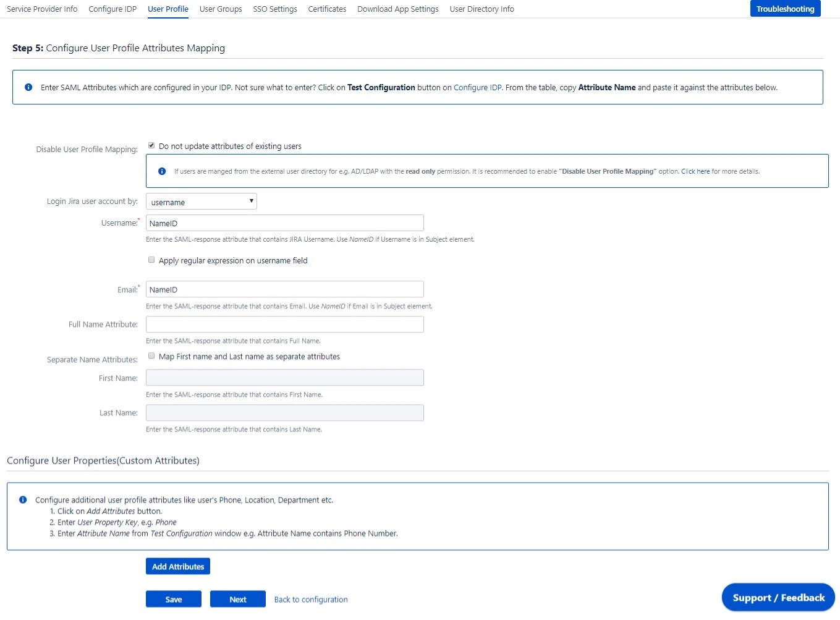Proceed with the Next button
Viewport: 840px width, 620px height.
coord(238,599)
